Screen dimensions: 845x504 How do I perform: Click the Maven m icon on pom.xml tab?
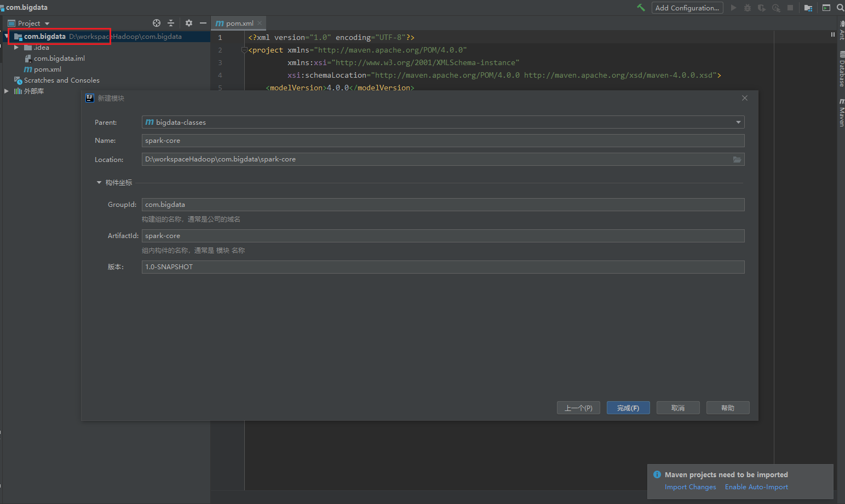(220, 23)
